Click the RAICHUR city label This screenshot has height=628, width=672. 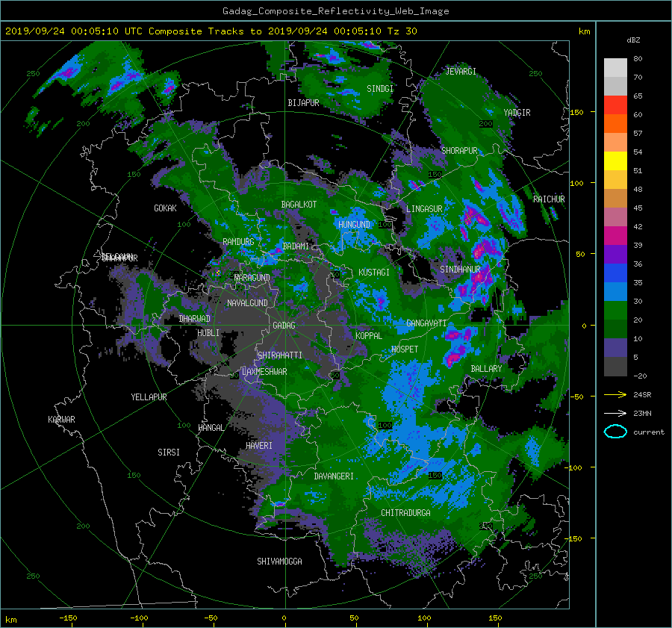[x=549, y=199]
